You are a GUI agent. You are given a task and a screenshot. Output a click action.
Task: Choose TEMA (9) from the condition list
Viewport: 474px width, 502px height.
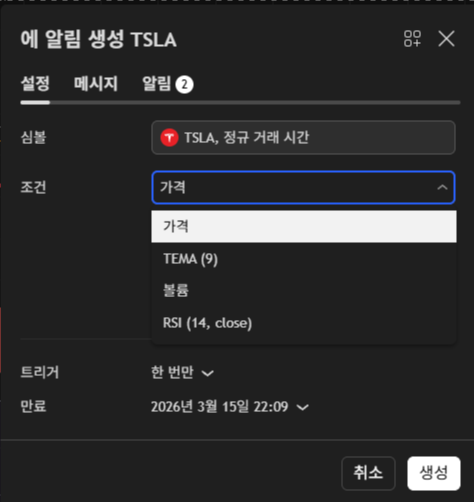(x=304, y=259)
